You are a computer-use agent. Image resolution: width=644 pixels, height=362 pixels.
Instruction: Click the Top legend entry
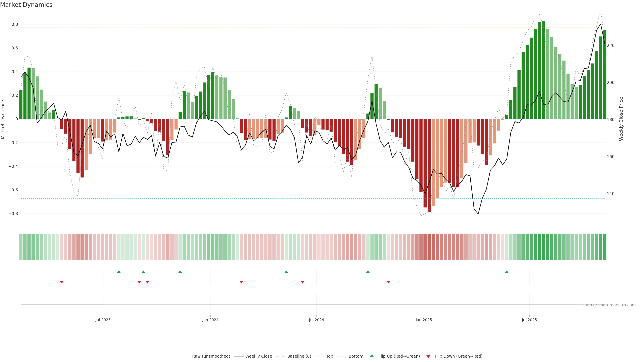pyautogui.click(x=330, y=356)
